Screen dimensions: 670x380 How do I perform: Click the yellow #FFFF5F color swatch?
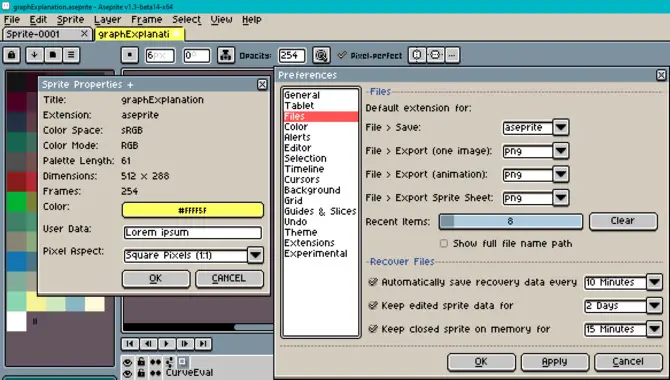193,210
